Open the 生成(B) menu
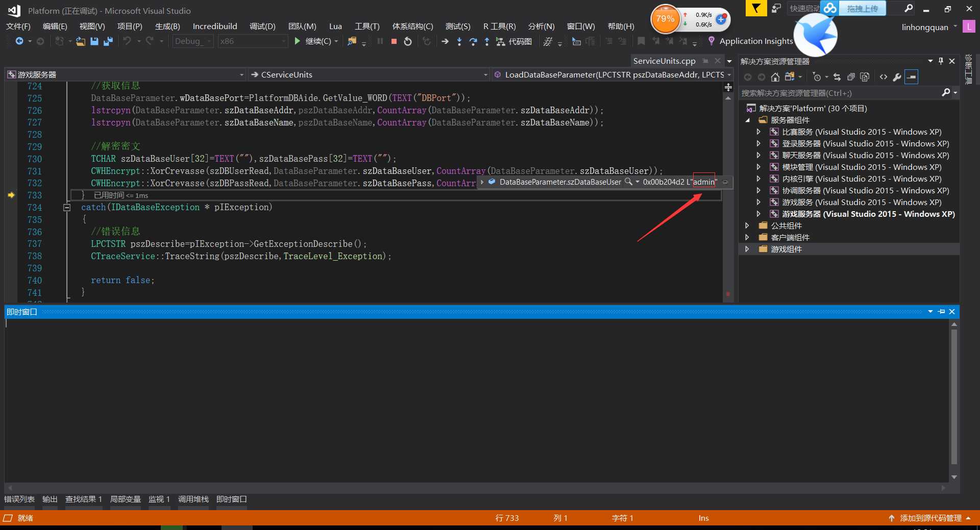This screenshot has height=530, width=980. (167, 27)
